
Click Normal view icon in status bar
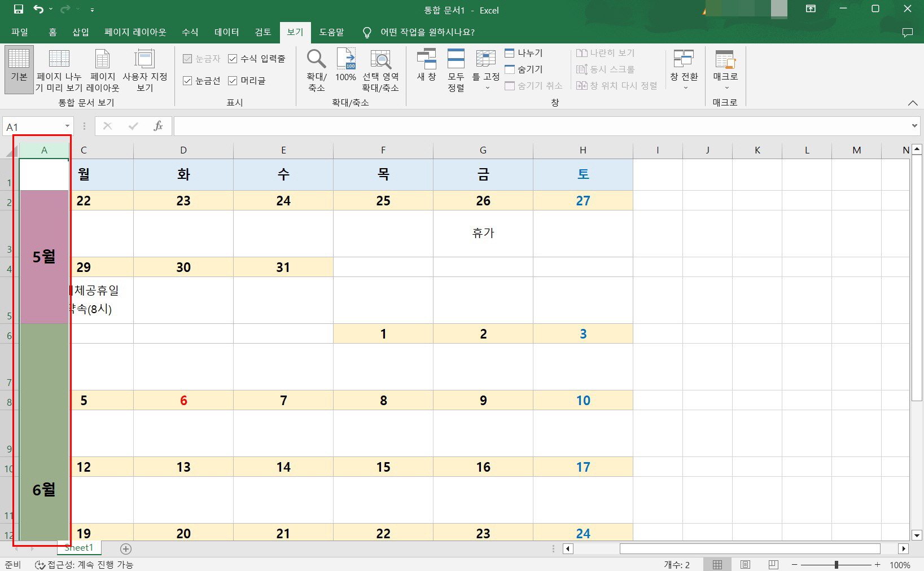[717, 564]
